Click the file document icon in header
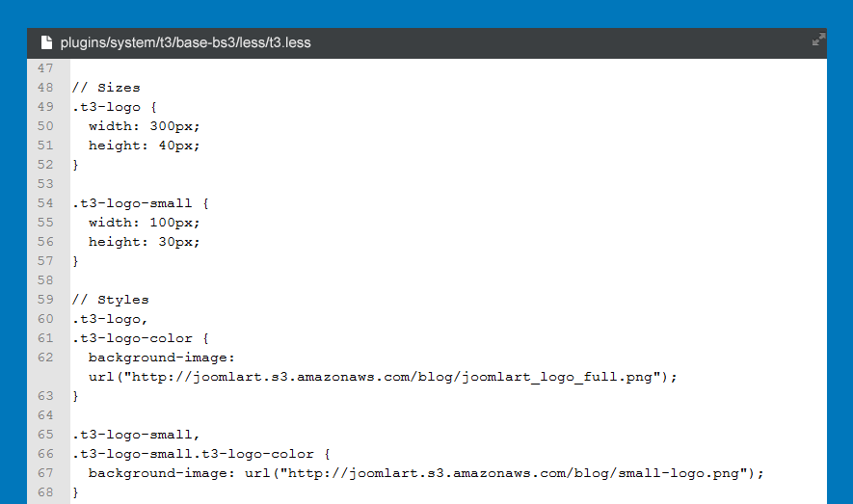Image resolution: width=853 pixels, height=504 pixels. [45, 42]
